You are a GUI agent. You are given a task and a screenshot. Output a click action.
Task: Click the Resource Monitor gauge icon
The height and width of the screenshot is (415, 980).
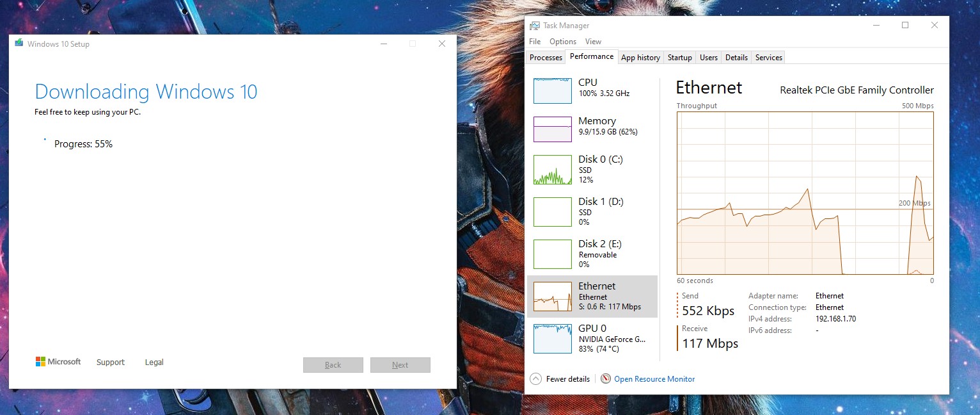606,379
